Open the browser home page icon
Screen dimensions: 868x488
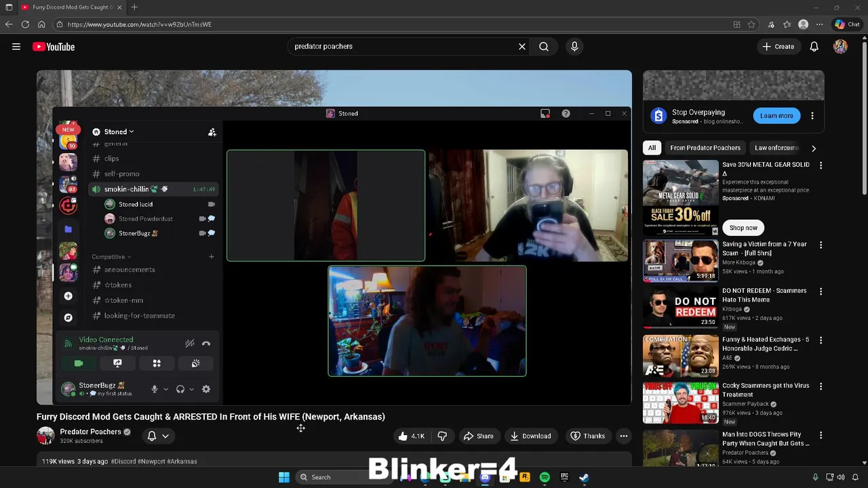click(41, 24)
